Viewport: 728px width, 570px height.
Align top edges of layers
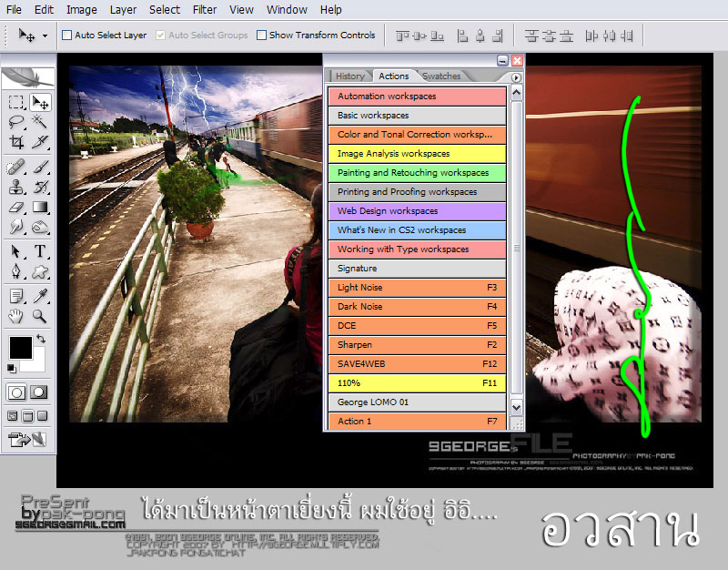click(402, 36)
